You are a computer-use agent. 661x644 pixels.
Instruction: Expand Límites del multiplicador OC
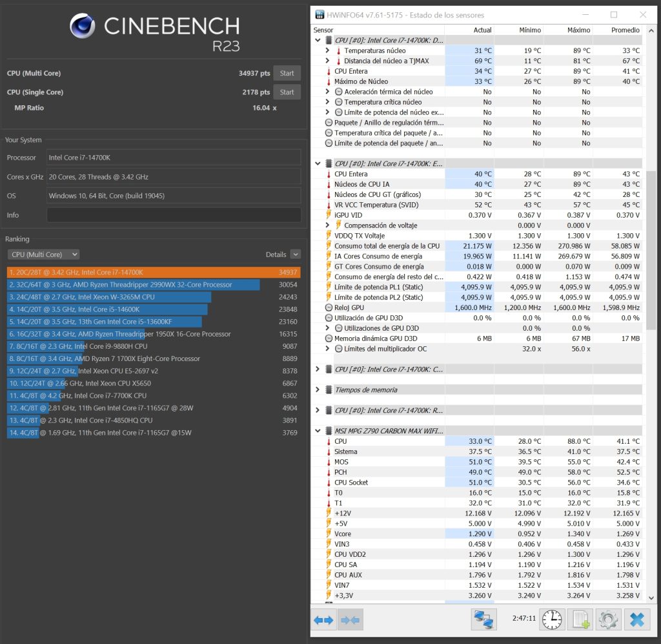pos(327,348)
